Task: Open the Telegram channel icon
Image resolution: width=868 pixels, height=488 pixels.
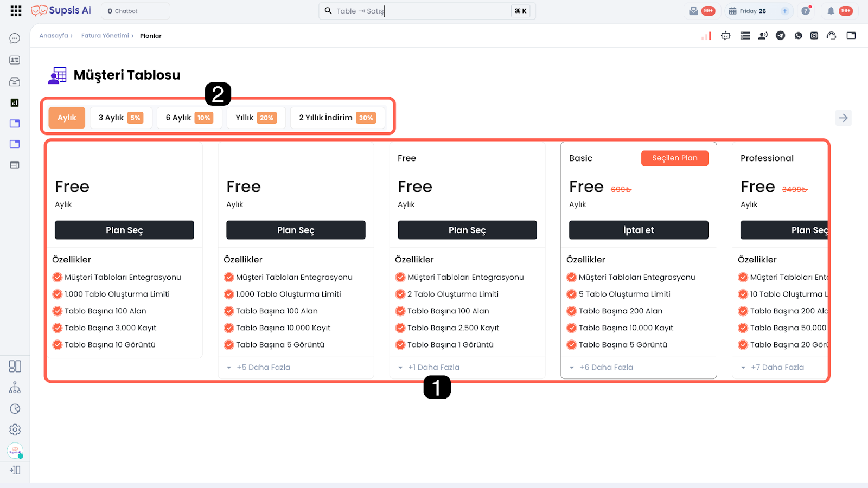Action: [x=780, y=36]
